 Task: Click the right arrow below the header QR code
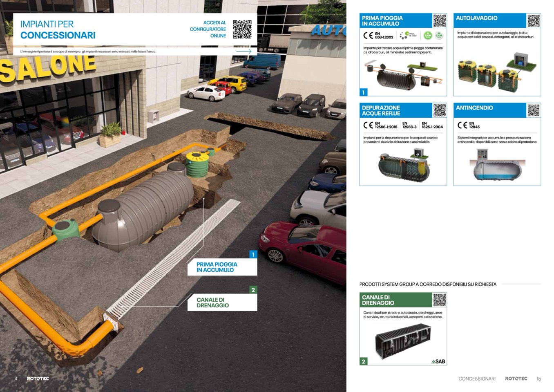(244, 52)
